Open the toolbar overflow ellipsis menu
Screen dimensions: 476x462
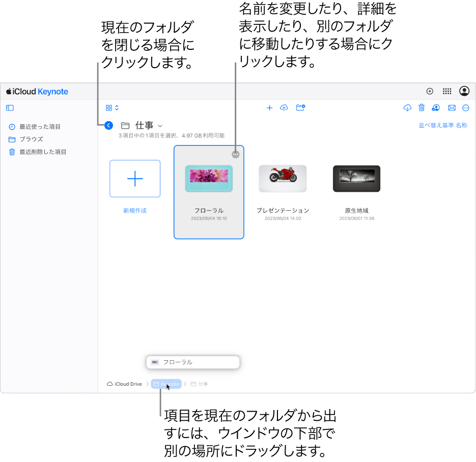click(466, 107)
